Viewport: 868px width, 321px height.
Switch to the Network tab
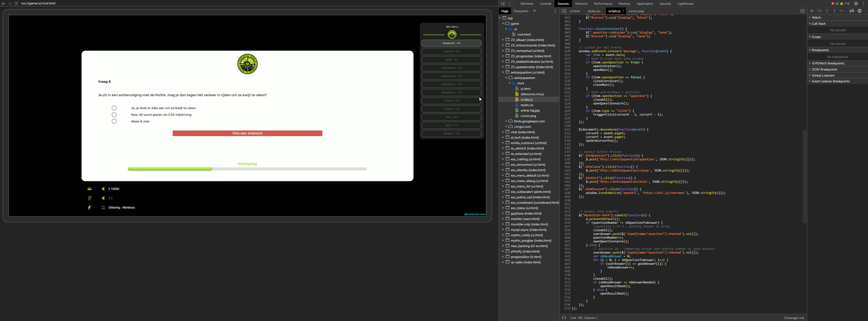tap(581, 4)
